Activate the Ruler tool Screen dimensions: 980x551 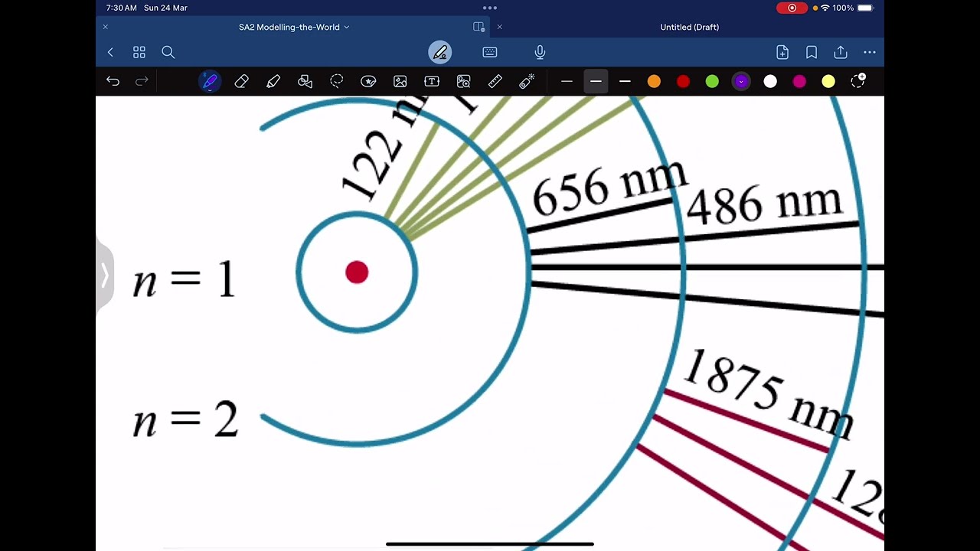click(x=495, y=81)
